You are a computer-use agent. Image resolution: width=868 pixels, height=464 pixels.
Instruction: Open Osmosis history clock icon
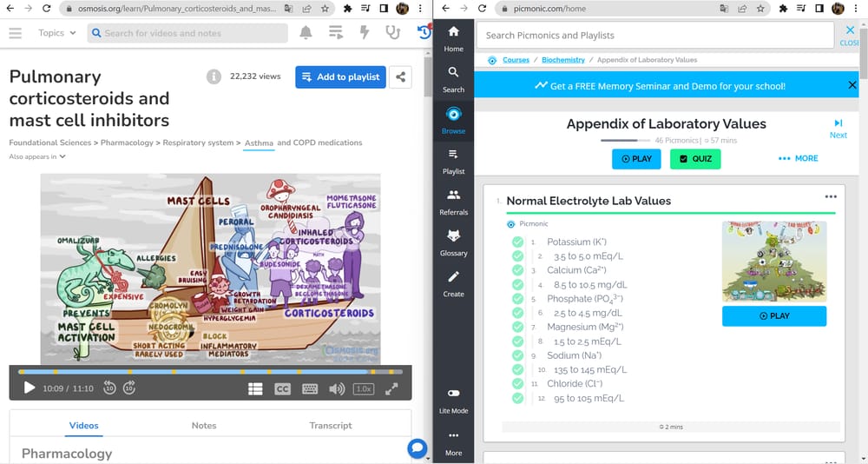pos(424,32)
